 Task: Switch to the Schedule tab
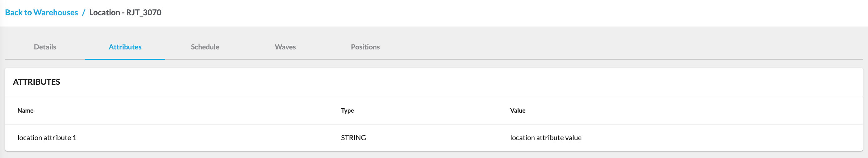(205, 47)
